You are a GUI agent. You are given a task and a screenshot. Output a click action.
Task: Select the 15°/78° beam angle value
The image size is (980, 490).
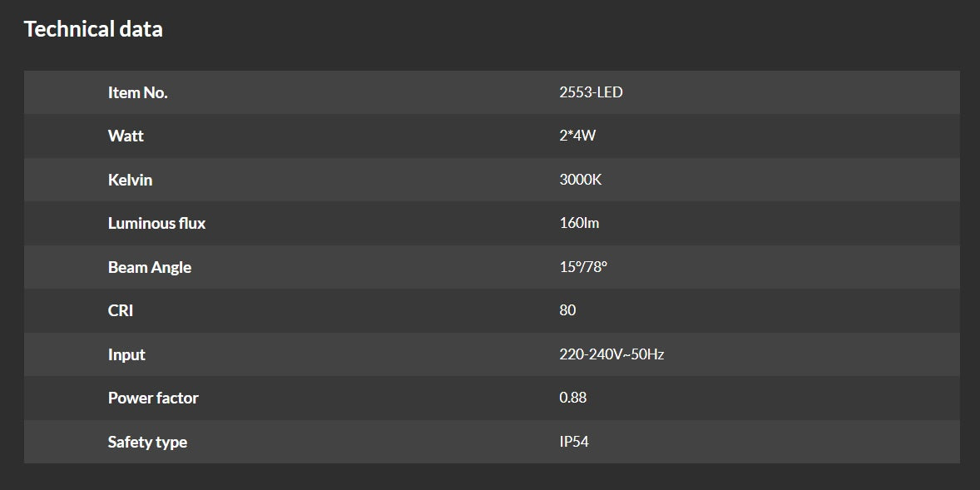[583, 267]
